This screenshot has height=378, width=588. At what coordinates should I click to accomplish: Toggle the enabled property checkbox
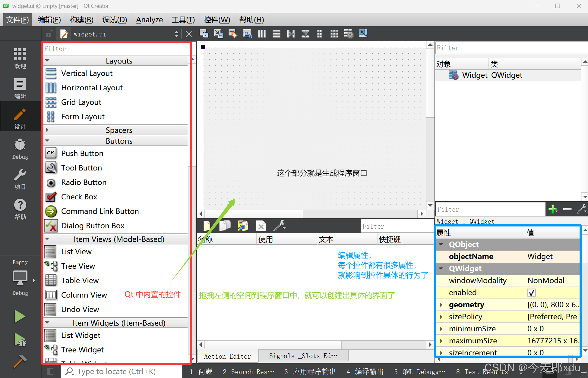click(531, 292)
